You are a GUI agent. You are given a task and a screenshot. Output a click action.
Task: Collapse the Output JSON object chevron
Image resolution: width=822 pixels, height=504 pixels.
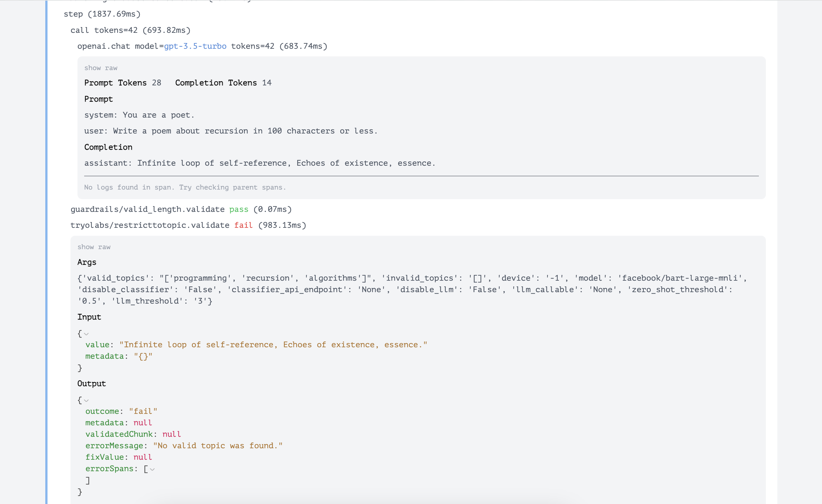86,401
